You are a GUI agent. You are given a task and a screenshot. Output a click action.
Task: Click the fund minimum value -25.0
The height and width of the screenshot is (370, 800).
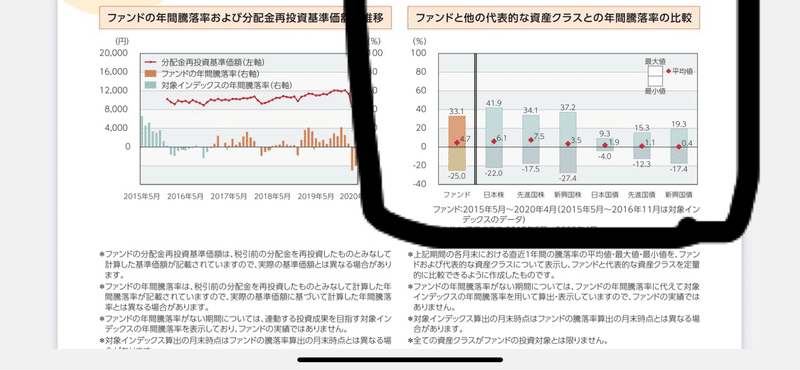click(x=456, y=176)
